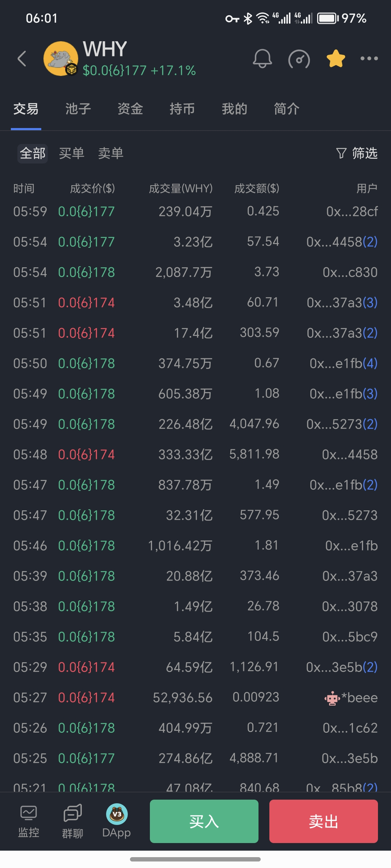Tap volume 2,087.7万
391x868 pixels.
pyautogui.click(x=184, y=272)
